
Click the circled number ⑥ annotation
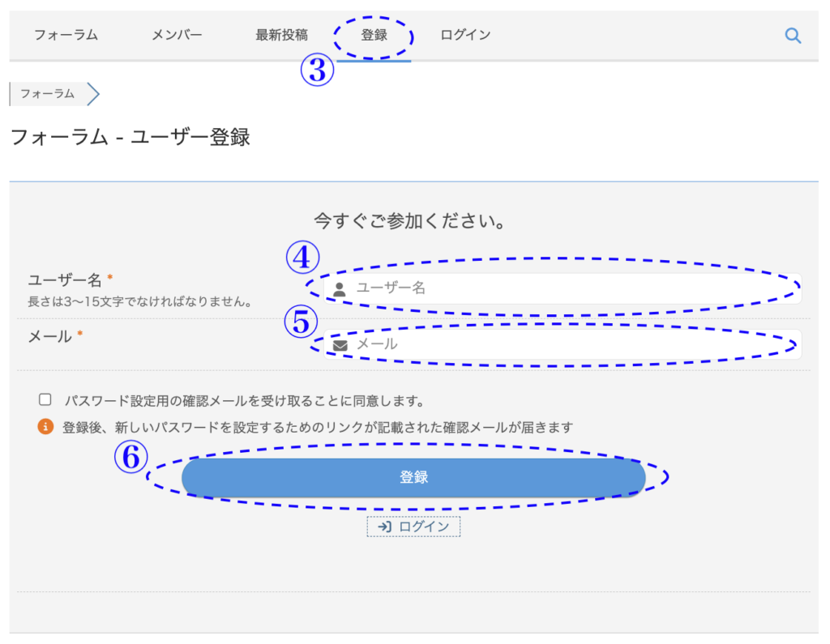130,458
